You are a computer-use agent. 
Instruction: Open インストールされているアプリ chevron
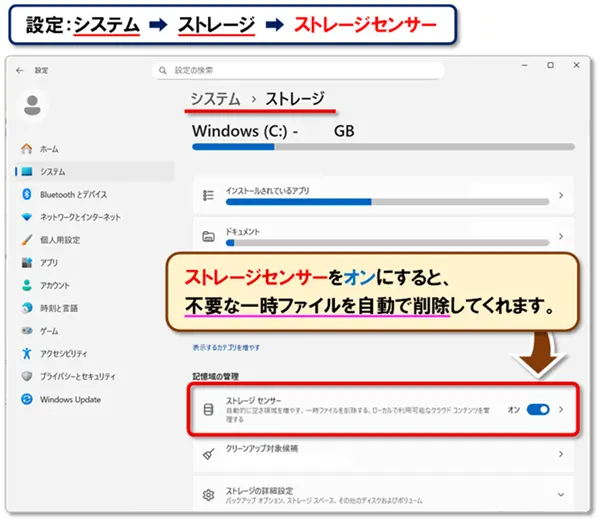point(561,196)
